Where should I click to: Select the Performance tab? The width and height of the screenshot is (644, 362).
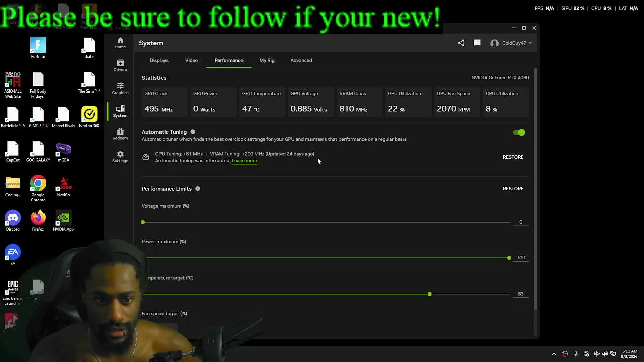pyautogui.click(x=229, y=60)
